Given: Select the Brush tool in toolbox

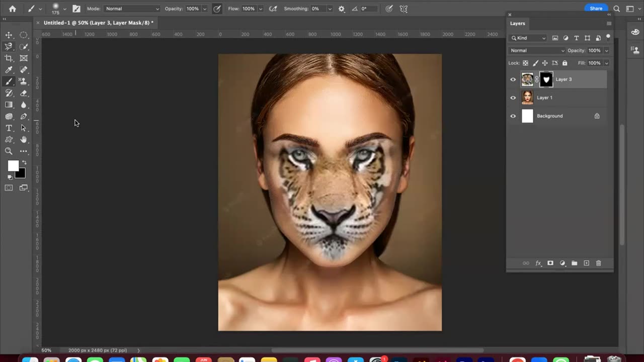Looking at the screenshot, I should [x=9, y=81].
